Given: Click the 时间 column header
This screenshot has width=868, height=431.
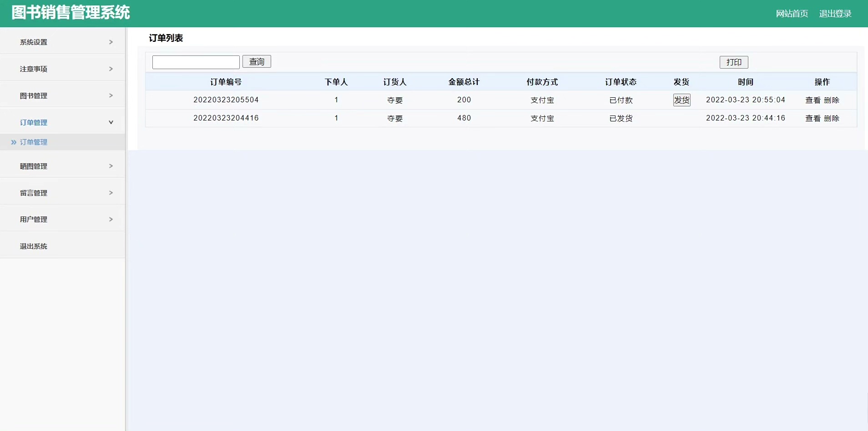Looking at the screenshot, I should point(746,82).
